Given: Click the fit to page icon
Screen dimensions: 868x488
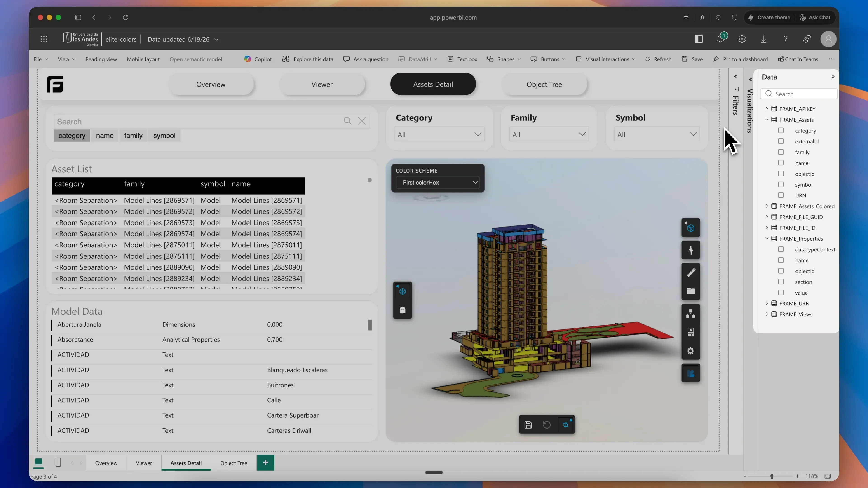Looking at the screenshot, I should [x=828, y=476].
